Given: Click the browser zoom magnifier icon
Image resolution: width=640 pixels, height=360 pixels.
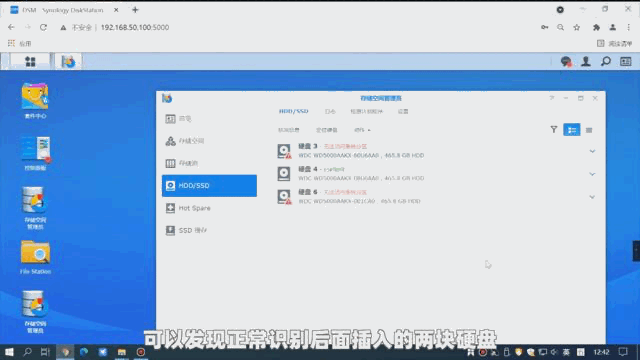Looking at the screenshot, I should [560, 27].
